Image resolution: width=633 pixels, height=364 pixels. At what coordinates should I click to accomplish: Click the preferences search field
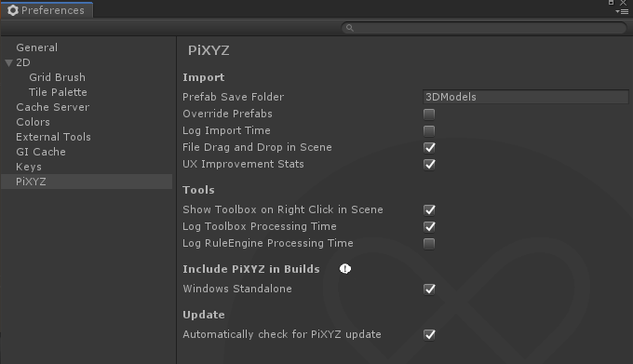pos(484,28)
